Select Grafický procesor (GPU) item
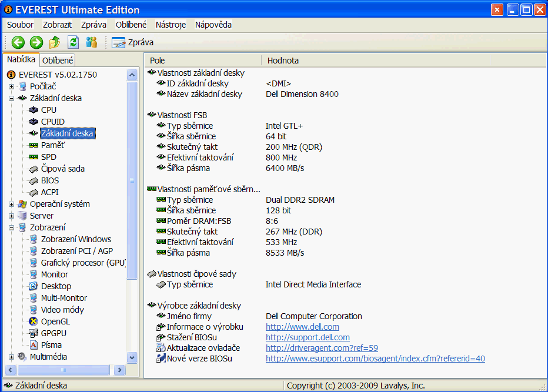The height and width of the screenshot is (392, 548). pos(83,263)
